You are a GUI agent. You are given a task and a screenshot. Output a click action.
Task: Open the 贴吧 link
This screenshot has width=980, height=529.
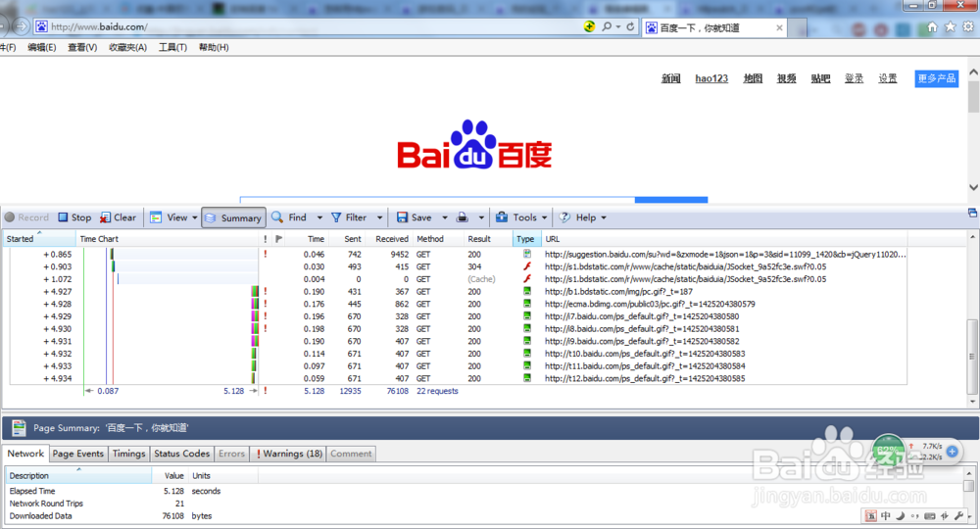pos(820,78)
